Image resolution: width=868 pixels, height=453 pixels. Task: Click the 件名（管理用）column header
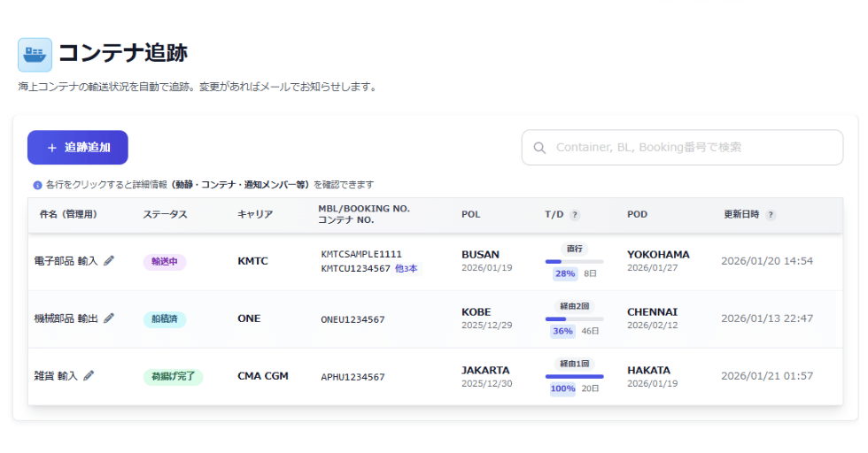(x=68, y=215)
